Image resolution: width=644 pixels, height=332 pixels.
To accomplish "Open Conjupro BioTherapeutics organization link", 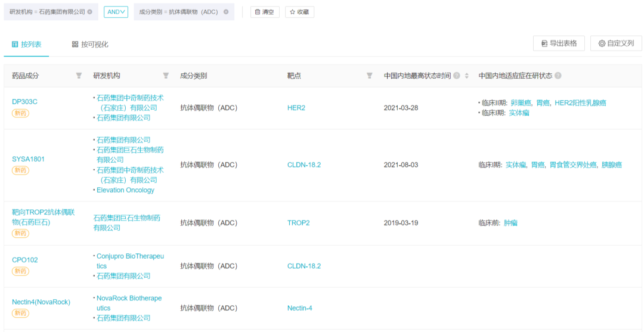I will 130,261.
